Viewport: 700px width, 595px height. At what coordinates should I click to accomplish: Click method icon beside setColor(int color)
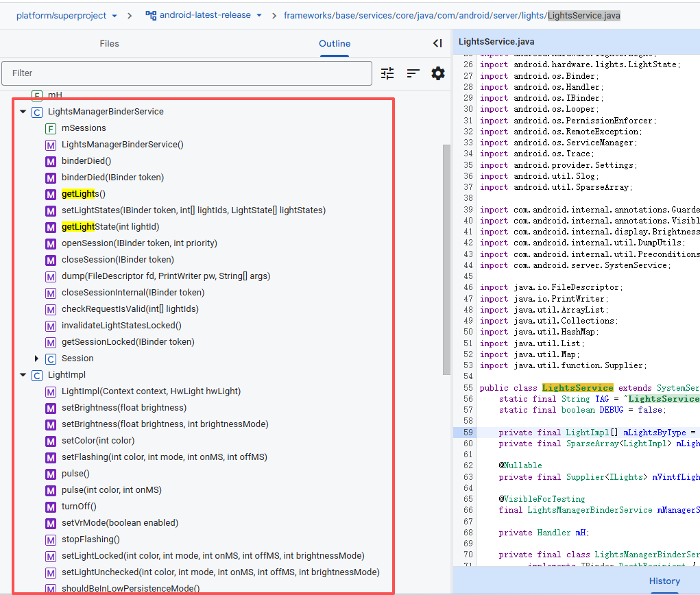tap(51, 441)
